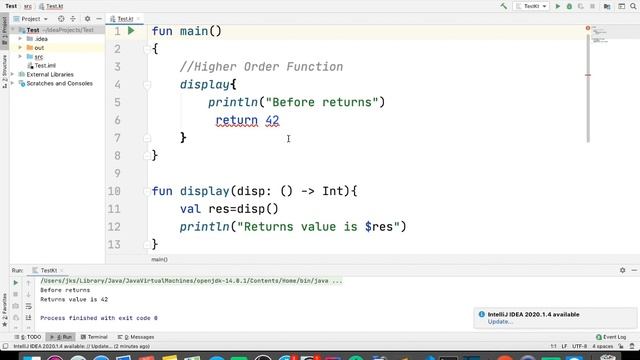Click the Stop icon in top toolbar
The width and height of the screenshot is (640, 360).
(x=592, y=6)
